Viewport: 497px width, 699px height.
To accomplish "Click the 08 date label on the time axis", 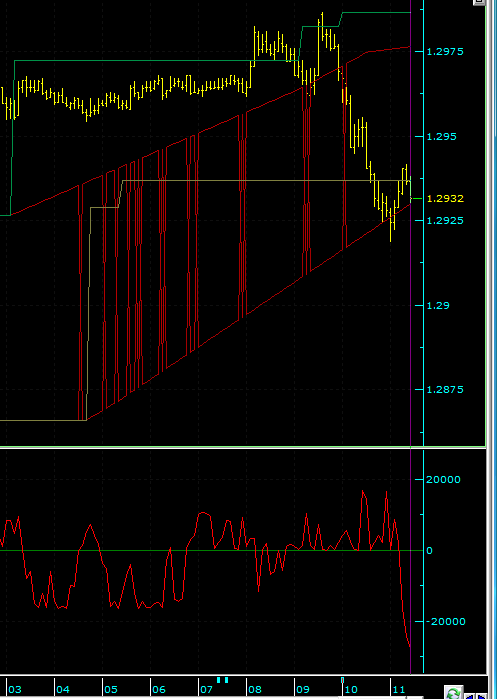I will pyautogui.click(x=255, y=690).
